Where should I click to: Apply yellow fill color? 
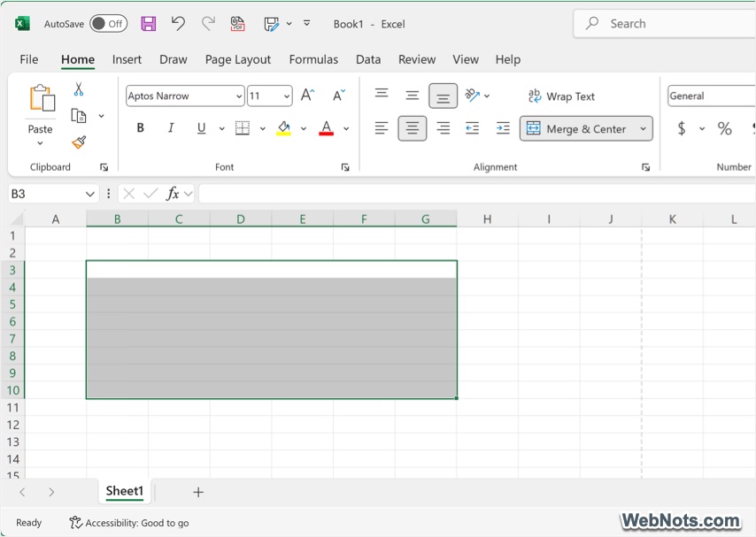point(283,128)
